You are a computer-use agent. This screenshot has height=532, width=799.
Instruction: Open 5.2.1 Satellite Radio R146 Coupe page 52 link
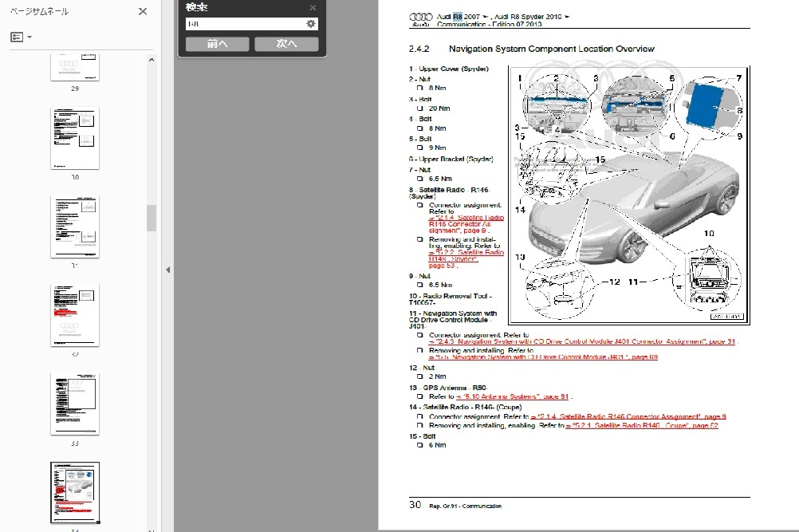click(x=642, y=425)
